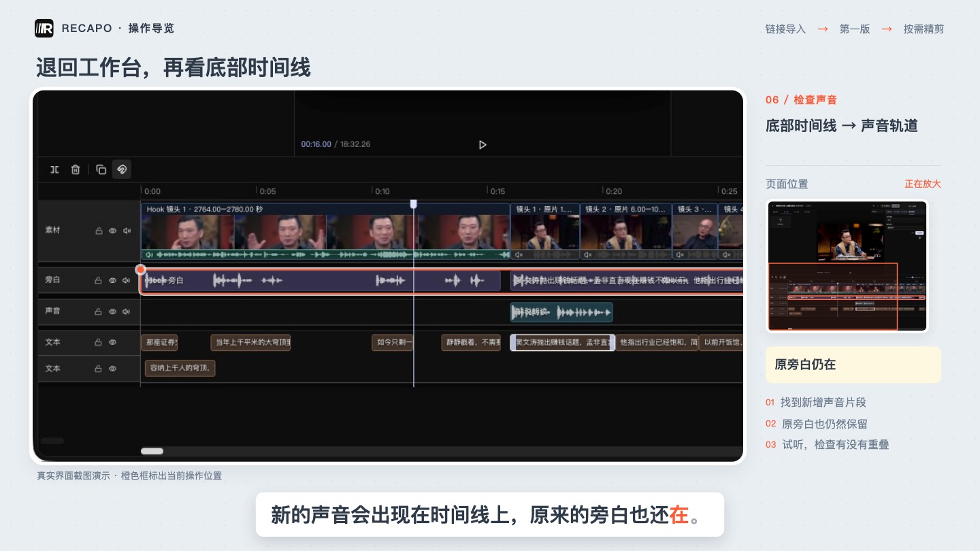This screenshot has width=980, height=551.
Task: Click the 06 / 检查声音 heading
Action: point(801,100)
